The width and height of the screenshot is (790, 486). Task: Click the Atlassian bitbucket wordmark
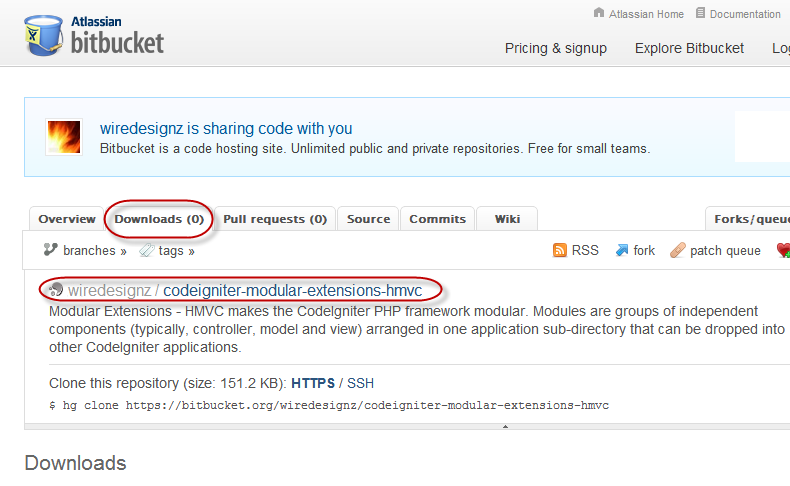pyautogui.click(x=117, y=36)
